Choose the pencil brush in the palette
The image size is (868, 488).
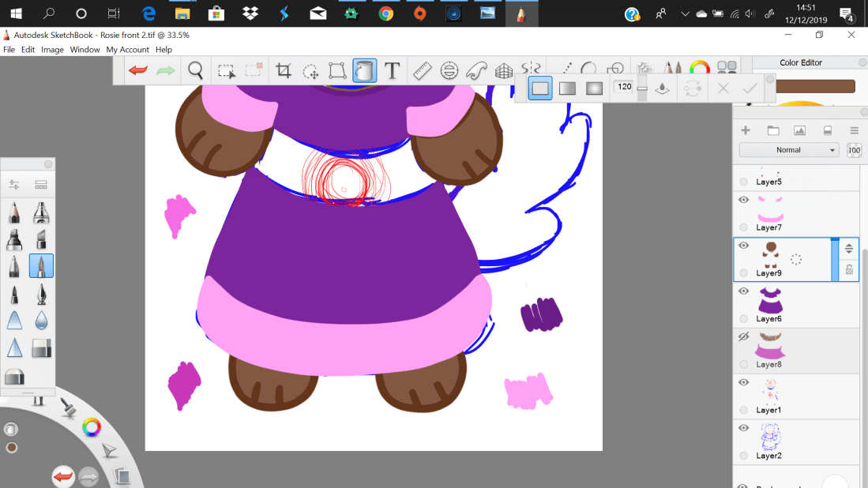pos(14,213)
